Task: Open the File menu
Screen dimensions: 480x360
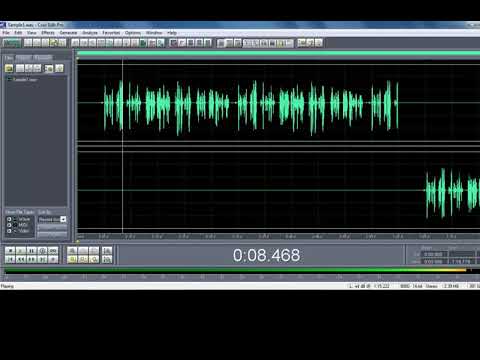Action: pyautogui.click(x=6, y=33)
